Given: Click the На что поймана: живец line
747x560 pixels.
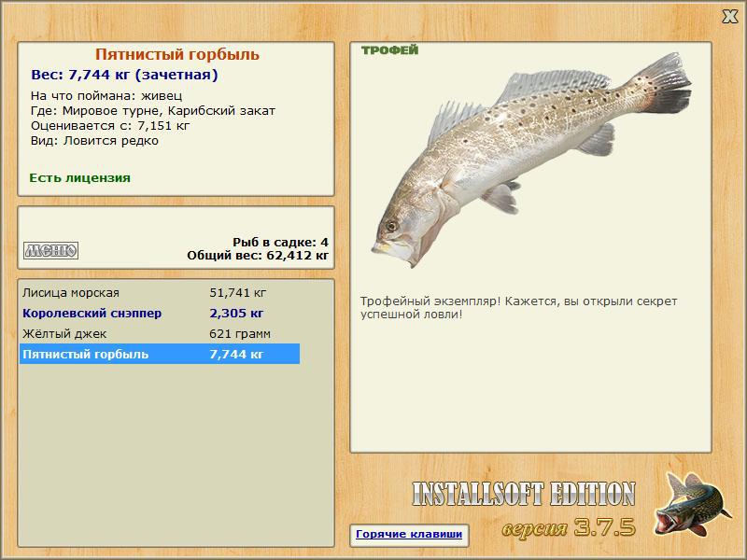Looking at the screenshot, I should pos(106,96).
